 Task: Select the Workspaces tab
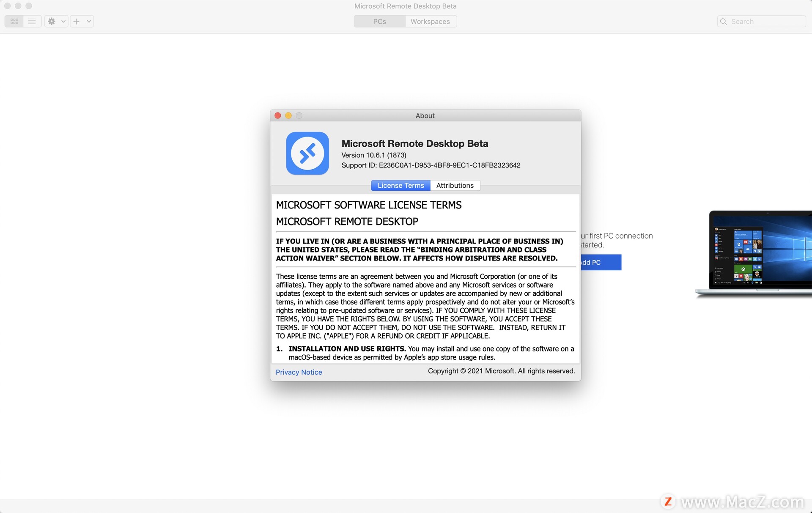coord(430,22)
